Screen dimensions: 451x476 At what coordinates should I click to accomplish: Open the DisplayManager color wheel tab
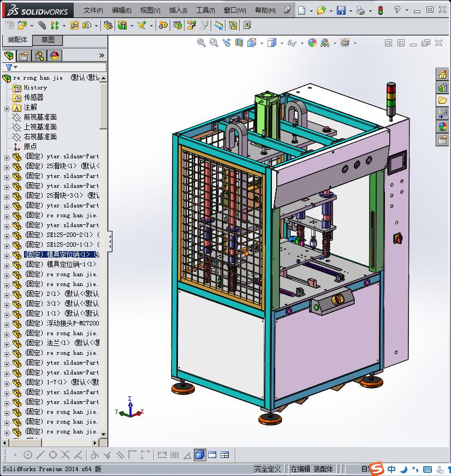click(55, 56)
